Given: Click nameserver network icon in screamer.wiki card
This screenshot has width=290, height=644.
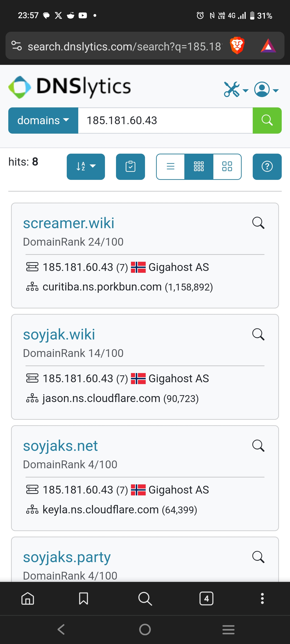Looking at the screenshot, I should 32,287.
